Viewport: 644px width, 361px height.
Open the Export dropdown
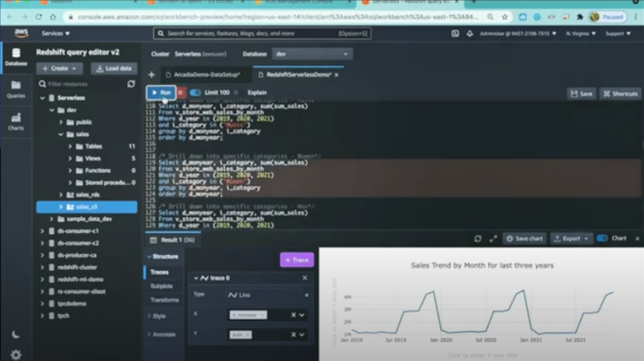pos(571,239)
